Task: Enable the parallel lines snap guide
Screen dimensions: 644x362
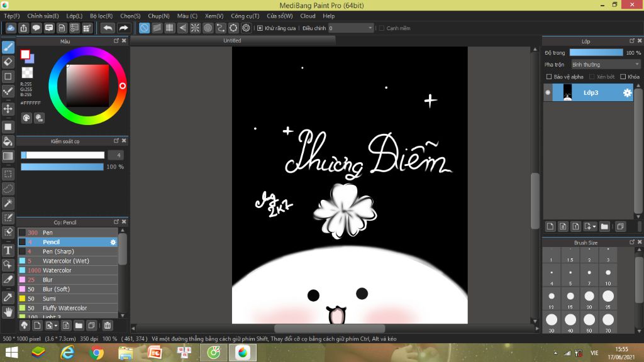Action: tap(157, 28)
